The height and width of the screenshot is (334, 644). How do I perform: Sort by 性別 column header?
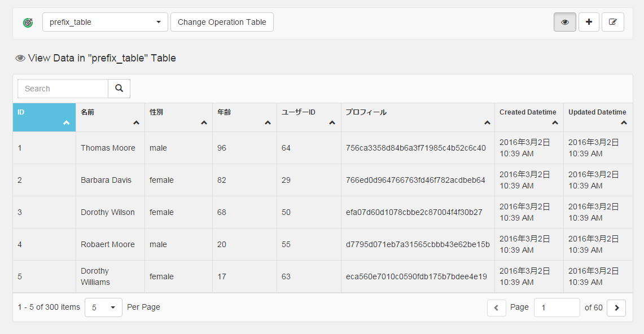point(178,117)
